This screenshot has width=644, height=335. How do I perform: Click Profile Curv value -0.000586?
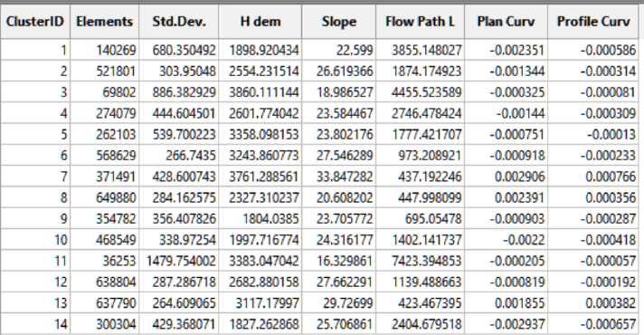(x=593, y=50)
